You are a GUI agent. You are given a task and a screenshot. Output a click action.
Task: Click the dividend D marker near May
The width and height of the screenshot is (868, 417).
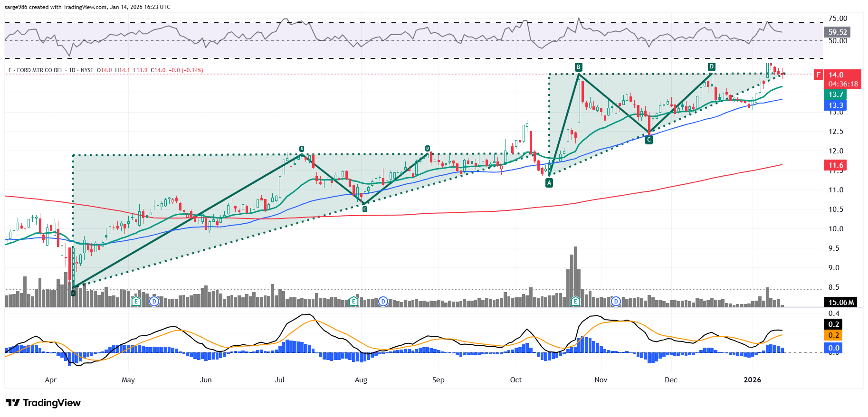click(154, 301)
